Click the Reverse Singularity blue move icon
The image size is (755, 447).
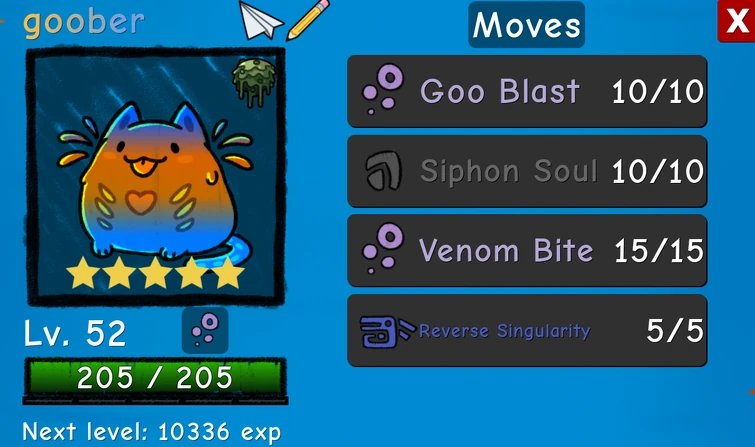click(387, 331)
